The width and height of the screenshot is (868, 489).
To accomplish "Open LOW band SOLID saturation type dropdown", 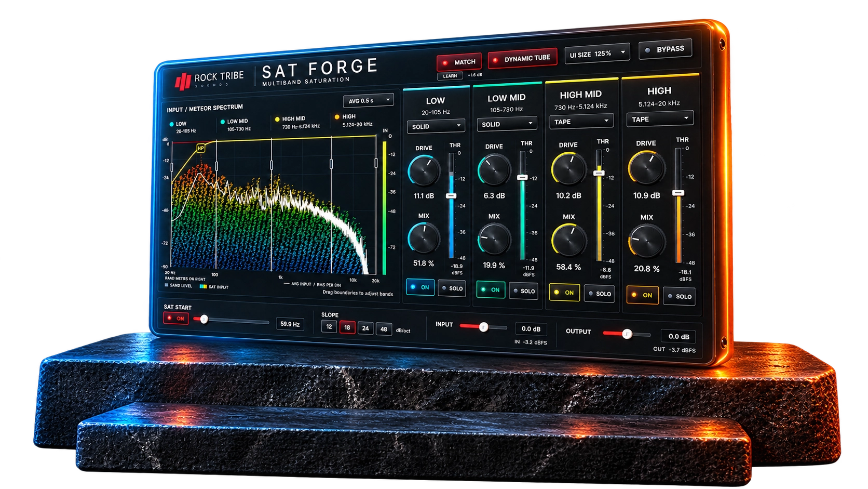I will click(x=436, y=126).
